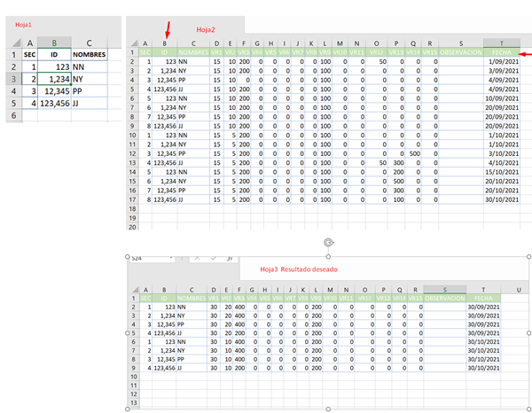Select row 6 header in Hoja1
The height and width of the screenshot is (413, 532).
click(x=13, y=115)
